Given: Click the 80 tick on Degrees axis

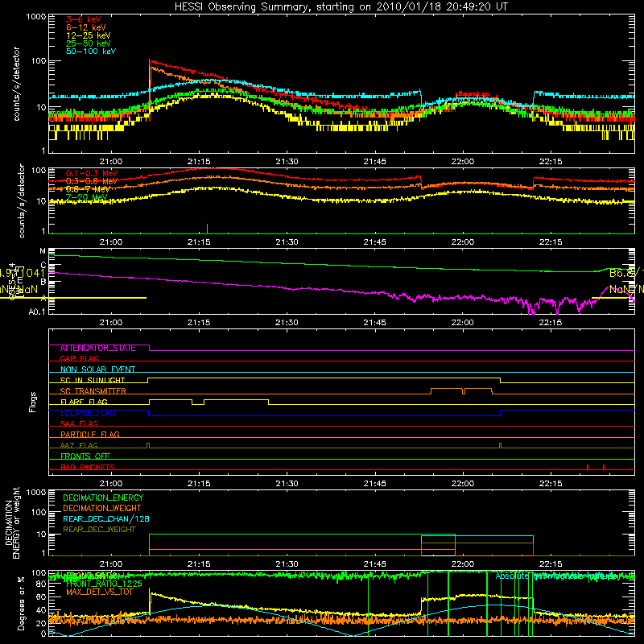Looking at the screenshot, I should click(x=41, y=584).
